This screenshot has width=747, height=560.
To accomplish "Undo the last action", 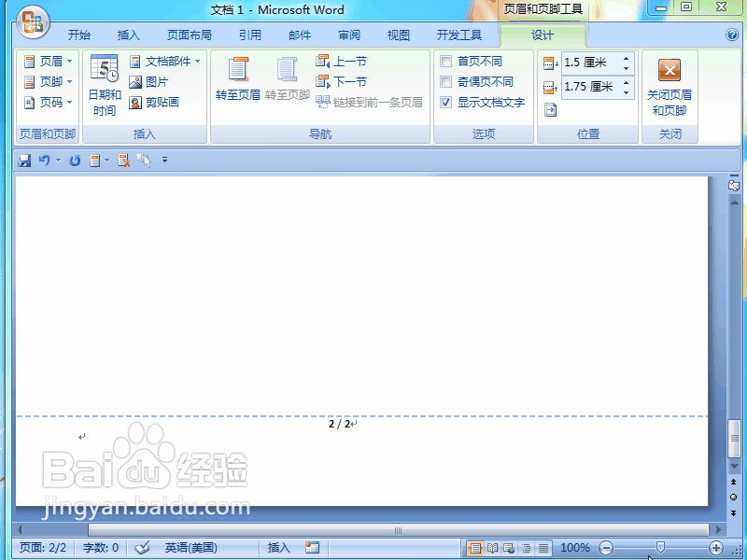I will pos(46,160).
